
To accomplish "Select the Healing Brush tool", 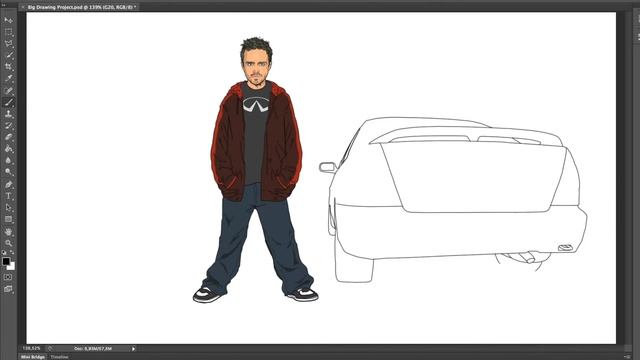I will [8, 90].
